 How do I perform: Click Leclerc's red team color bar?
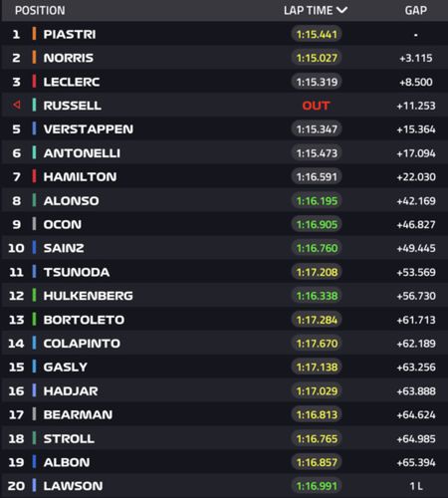pos(34,82)
